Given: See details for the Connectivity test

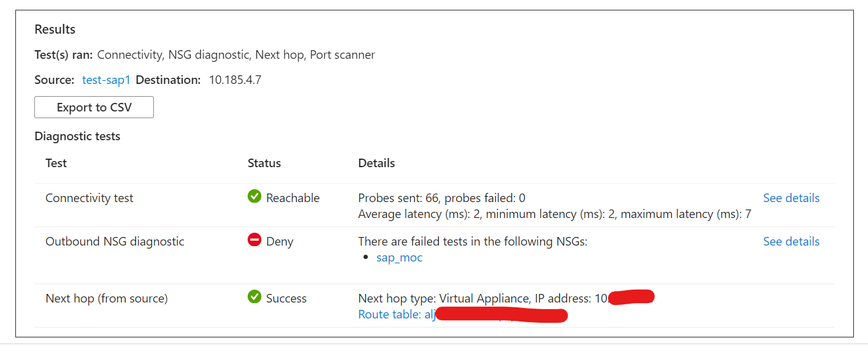Looking at the screenshot, I should 791,198.
